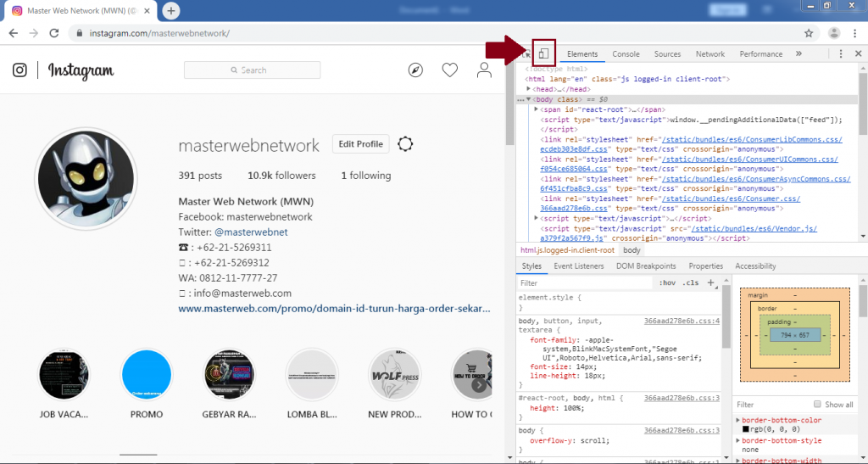Toggle the .cls class editor button
The height and width of the screenshot is (464, 868).
point(690,283)
